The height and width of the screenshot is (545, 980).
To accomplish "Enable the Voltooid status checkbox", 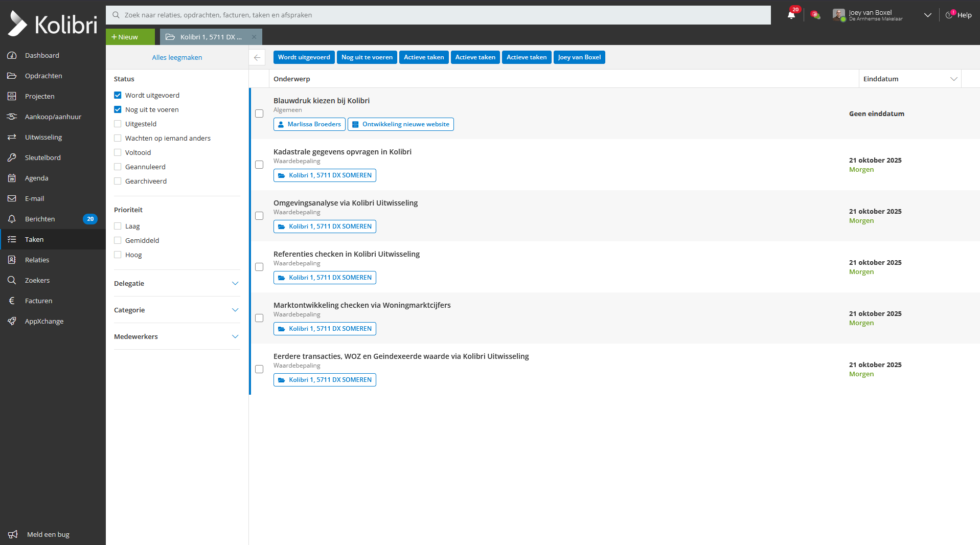I will click(118, 152).
